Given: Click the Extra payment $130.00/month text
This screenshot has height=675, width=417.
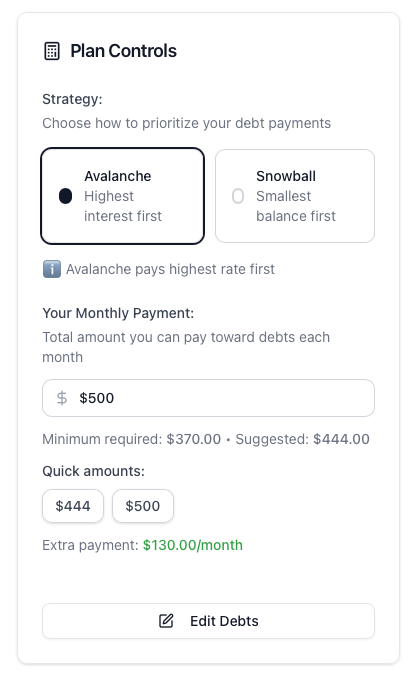Looking at the screenshot, I should click(x=142, y=545).
